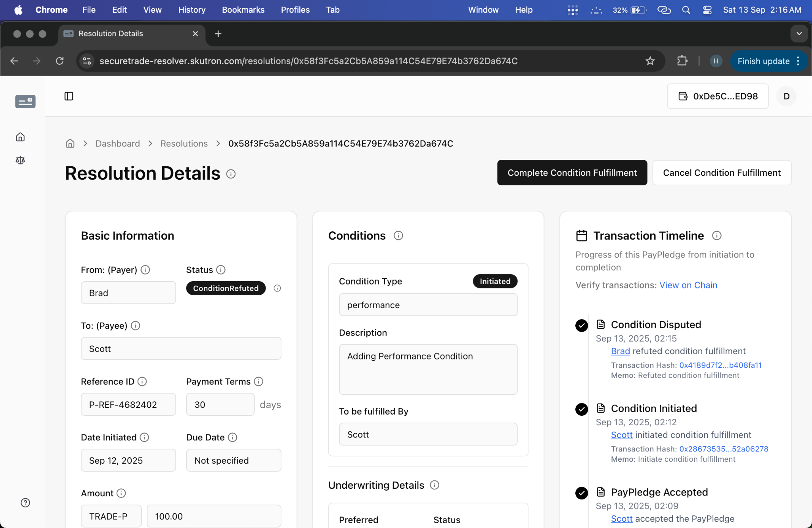Bookmark page with star icon
Viewport: 812px width, 528px height.
coord(650,61)
